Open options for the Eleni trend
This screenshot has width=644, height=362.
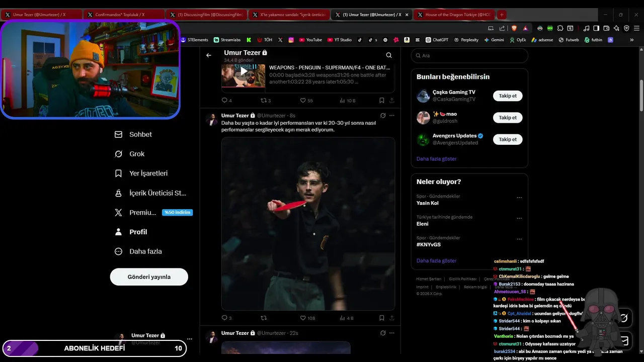coord(519,218)
